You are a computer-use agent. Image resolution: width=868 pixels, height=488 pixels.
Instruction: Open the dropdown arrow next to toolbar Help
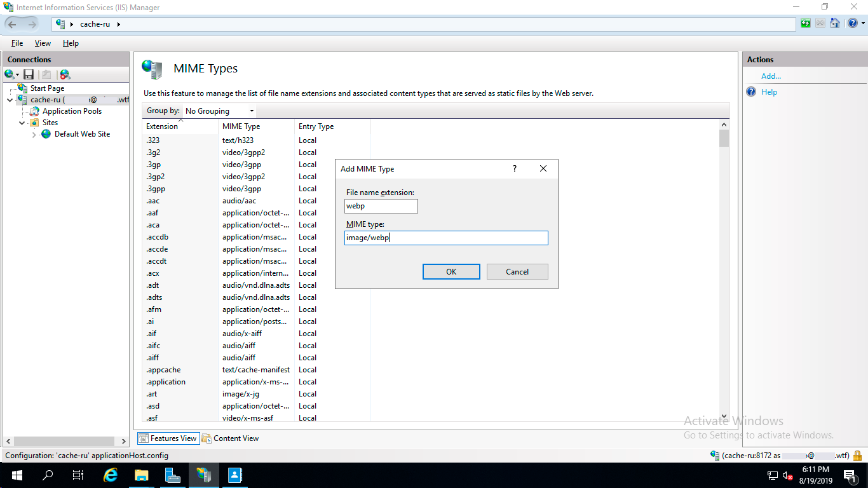pos(862,24)
